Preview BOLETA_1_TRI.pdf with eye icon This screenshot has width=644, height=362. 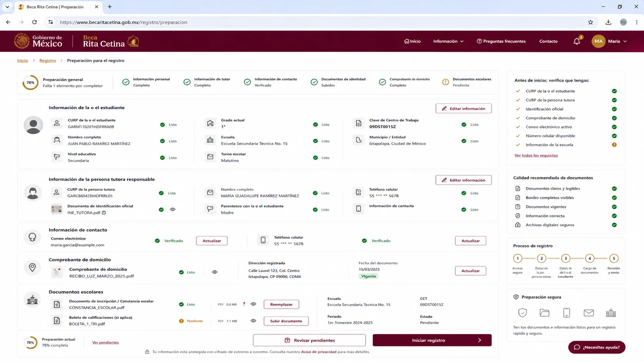pyautogui.click(x=253, y=321)
